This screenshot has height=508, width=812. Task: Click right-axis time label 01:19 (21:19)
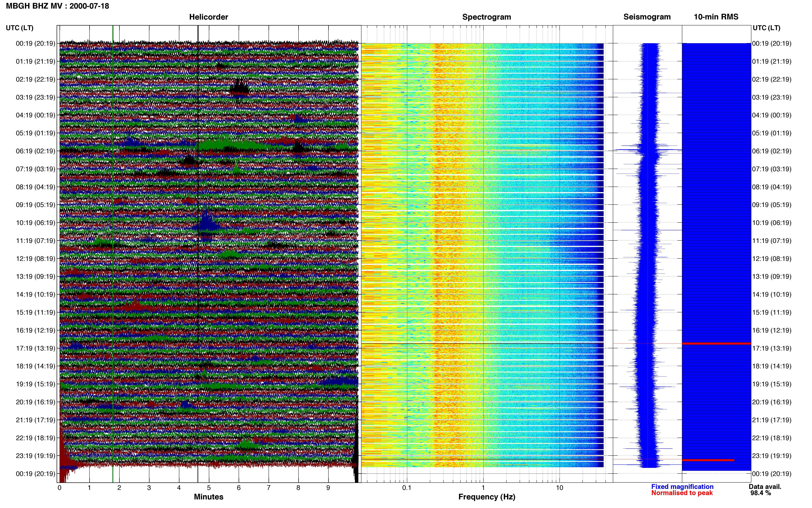(772, 61)
